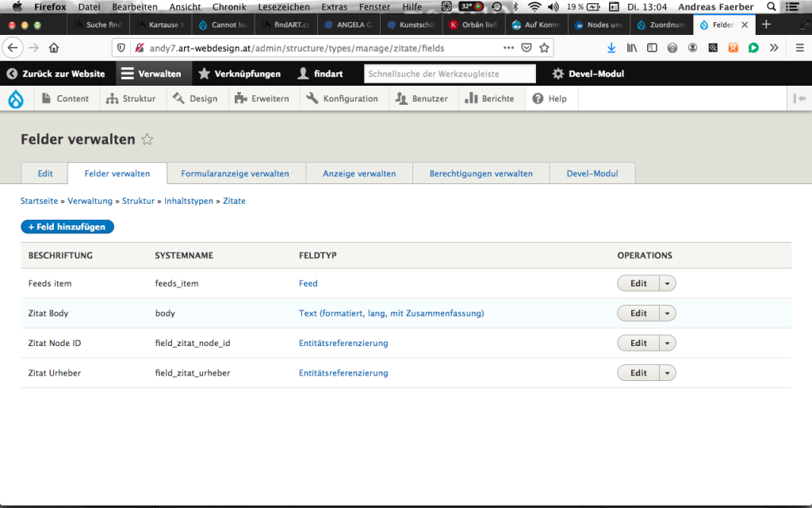This screenshot has height=508, width=812.
Task: Toggle the Verwalten admin menu tray
Action: point(151,74)
